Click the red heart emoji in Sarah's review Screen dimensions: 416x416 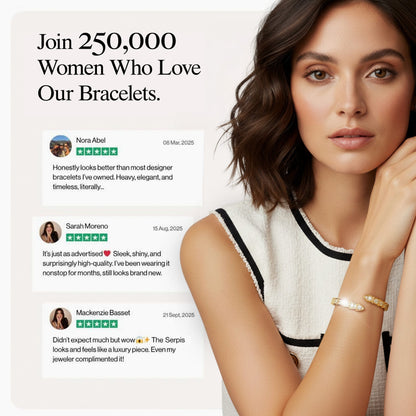point(107,254)
